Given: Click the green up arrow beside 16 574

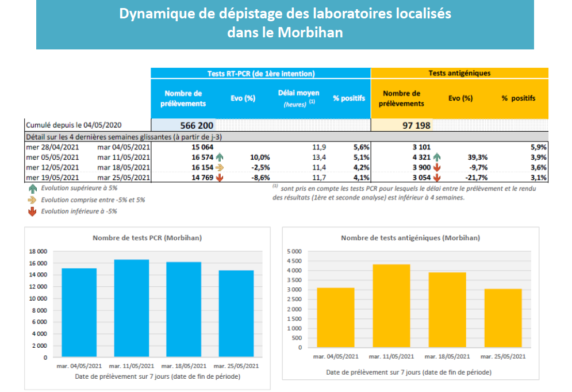Looking at the screenshot, I should 220,157.
